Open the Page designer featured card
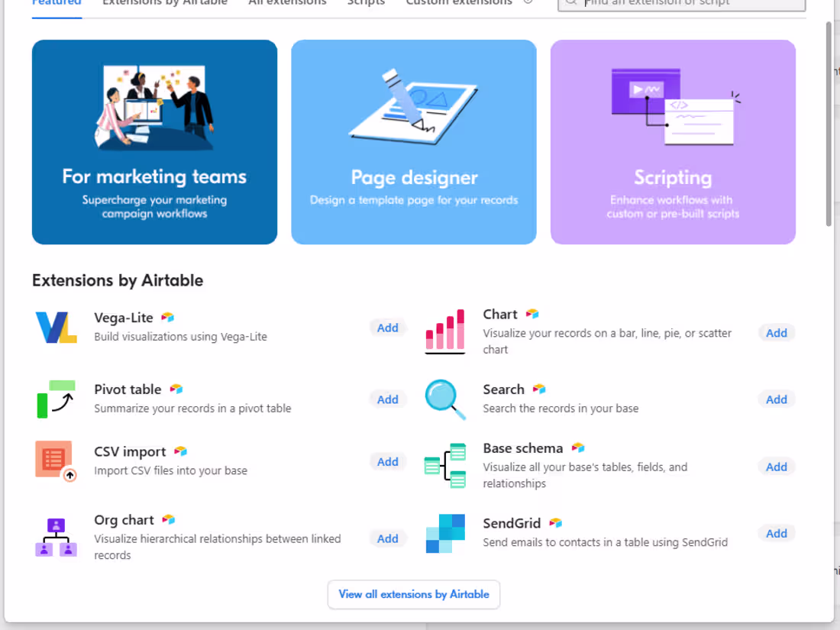840x630 pixels. coord(413,142)
